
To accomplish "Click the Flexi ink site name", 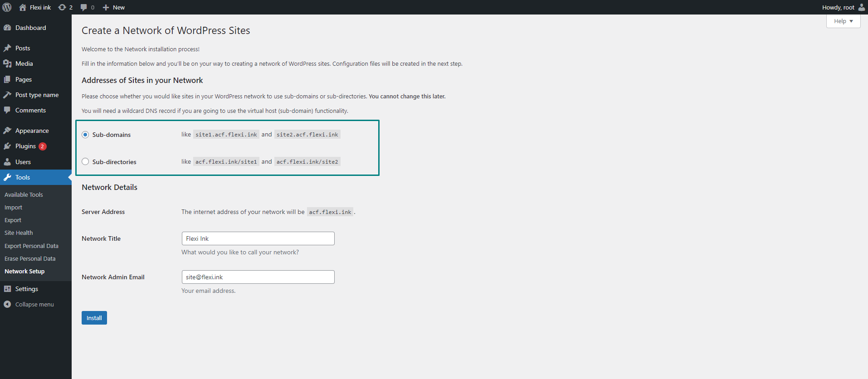I will point(40,7).
